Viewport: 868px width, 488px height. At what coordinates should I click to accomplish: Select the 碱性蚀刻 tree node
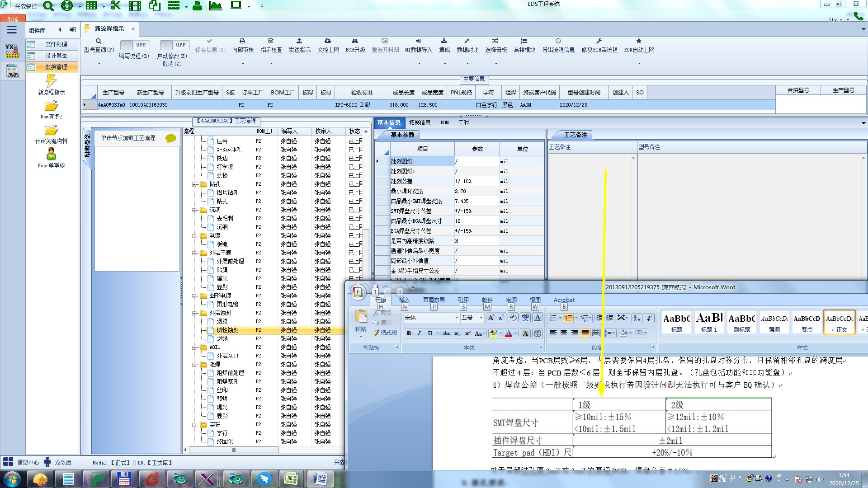point(227,330)
